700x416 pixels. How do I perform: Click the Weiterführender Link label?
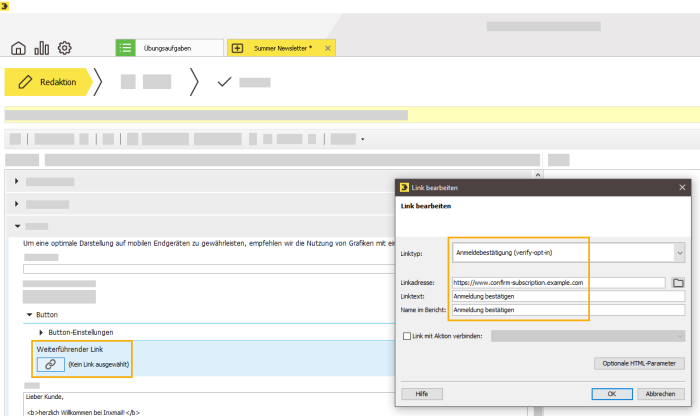[x=70, y=349]
